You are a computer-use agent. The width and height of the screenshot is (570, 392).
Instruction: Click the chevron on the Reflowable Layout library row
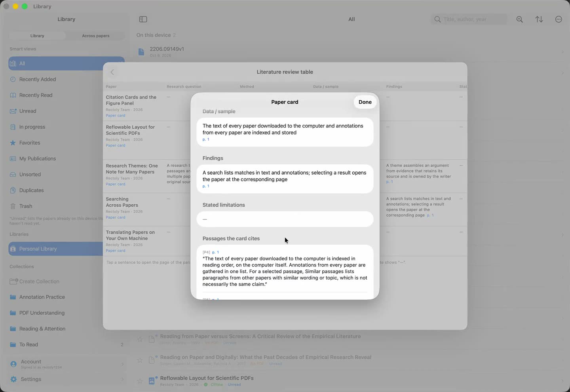(x=562, y=381)
